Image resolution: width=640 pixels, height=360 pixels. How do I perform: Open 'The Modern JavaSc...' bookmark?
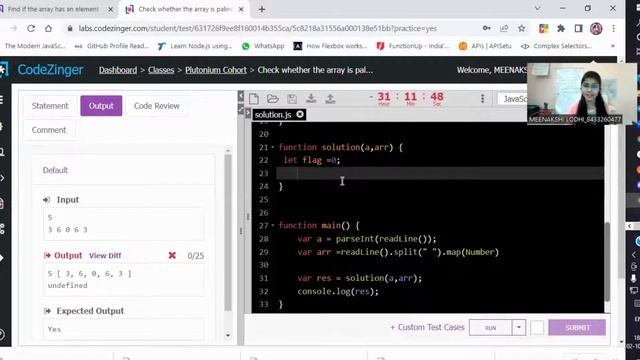tap(35, 46)
